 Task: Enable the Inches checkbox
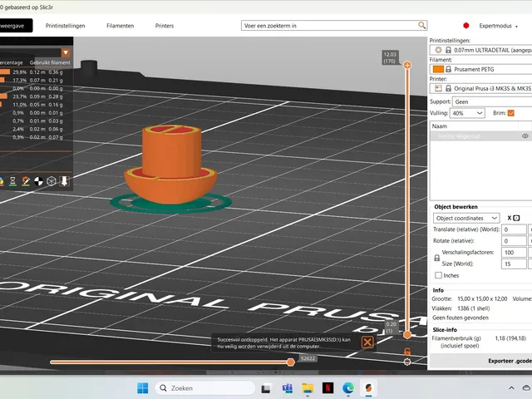(438, 275)
